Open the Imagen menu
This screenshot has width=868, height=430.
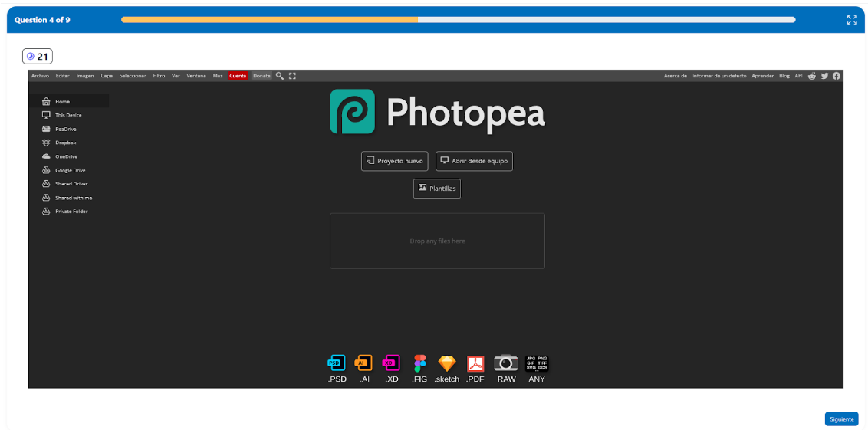[x=85, y=76]
